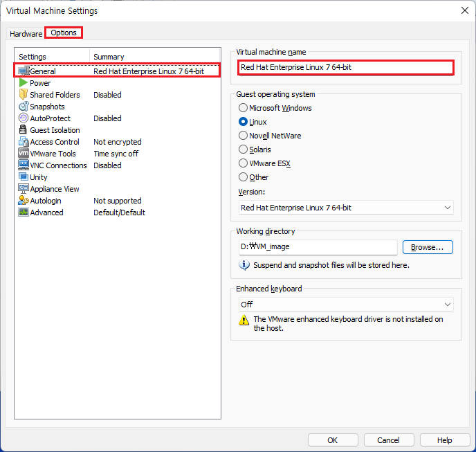
Task: Select the Unity label
Action: pyautogui.click(x=39, y=177)
